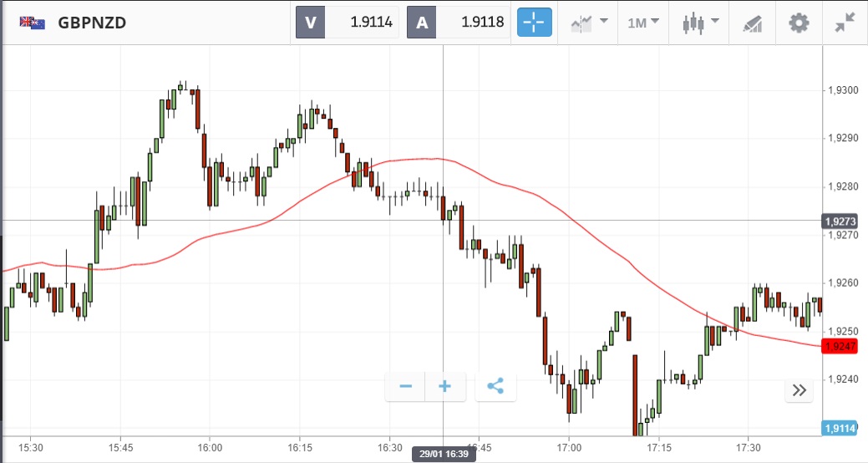Toggle the crosshair cursor tool

click(x=535, y=23)
